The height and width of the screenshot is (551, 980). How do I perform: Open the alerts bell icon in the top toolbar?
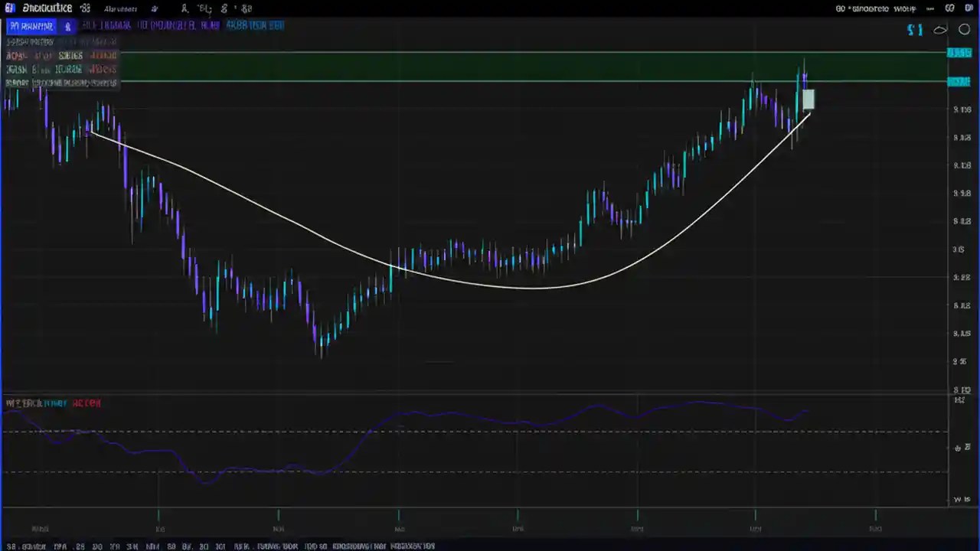(185, 8)
